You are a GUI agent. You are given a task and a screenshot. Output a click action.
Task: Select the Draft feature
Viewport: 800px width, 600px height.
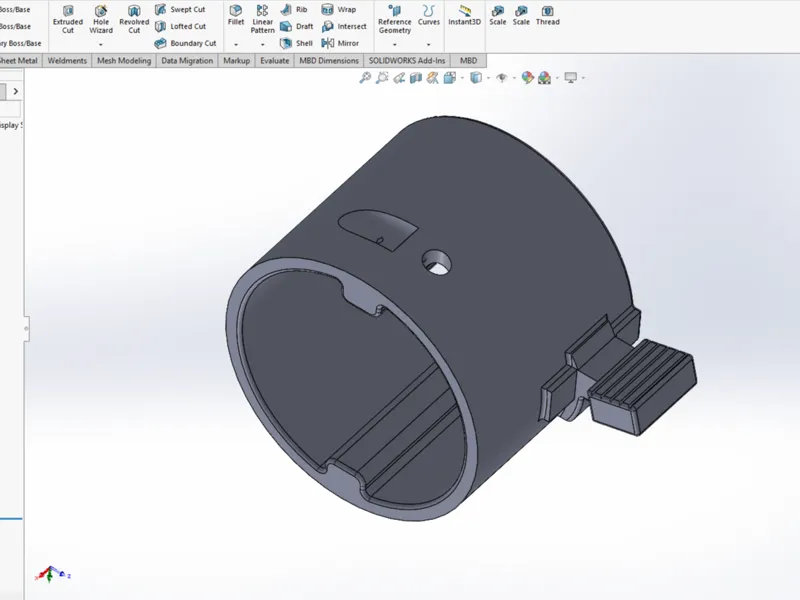[x=296, y=26]
